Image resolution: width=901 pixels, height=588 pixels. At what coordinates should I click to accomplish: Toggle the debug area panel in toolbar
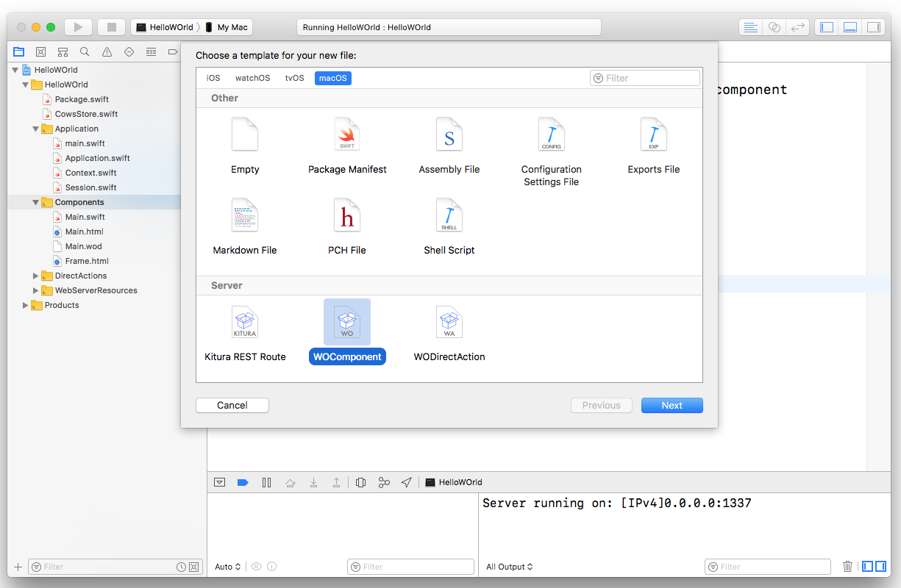pyautogui.click(x=850, y=27)
